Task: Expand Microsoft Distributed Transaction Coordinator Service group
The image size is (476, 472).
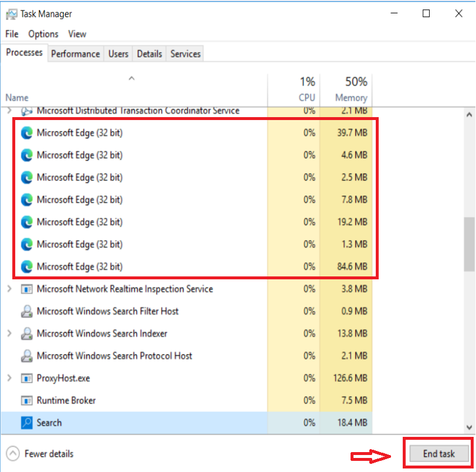Action: click(9, 111)
